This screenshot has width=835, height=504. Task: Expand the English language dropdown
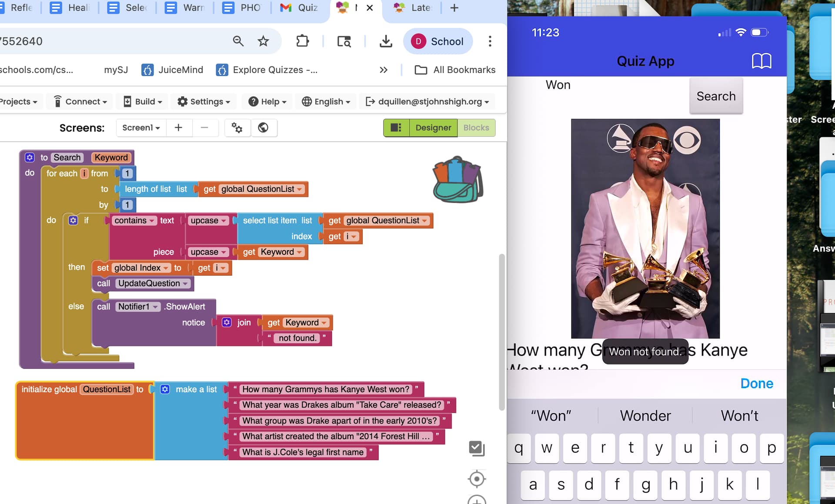click(x=326, y=101)
